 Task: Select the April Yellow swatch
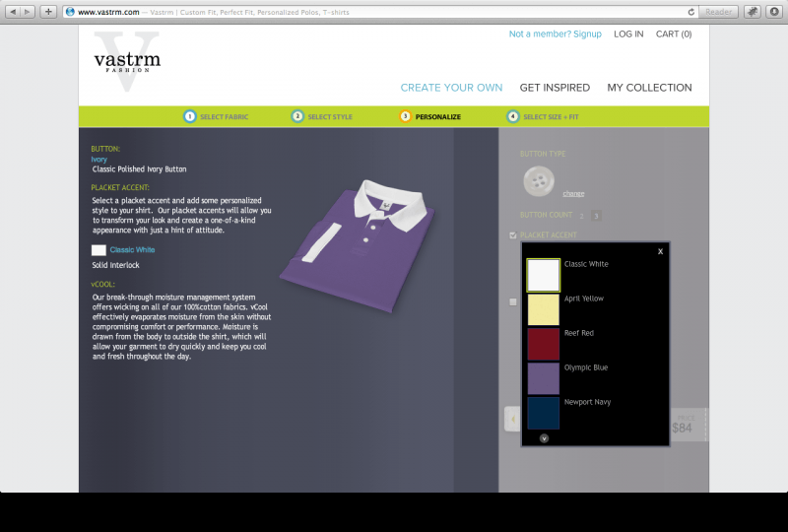pyautogui.click(x=544, y=309)
